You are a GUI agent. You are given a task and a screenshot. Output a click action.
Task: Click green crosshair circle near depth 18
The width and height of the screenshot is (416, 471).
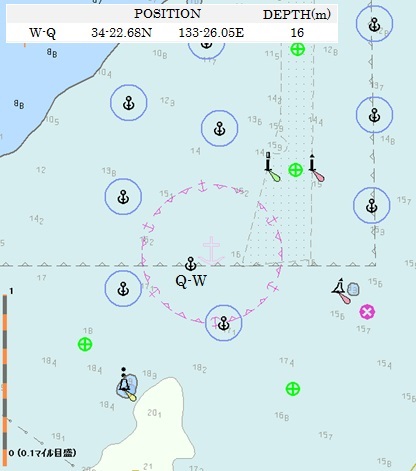point(85,344)
